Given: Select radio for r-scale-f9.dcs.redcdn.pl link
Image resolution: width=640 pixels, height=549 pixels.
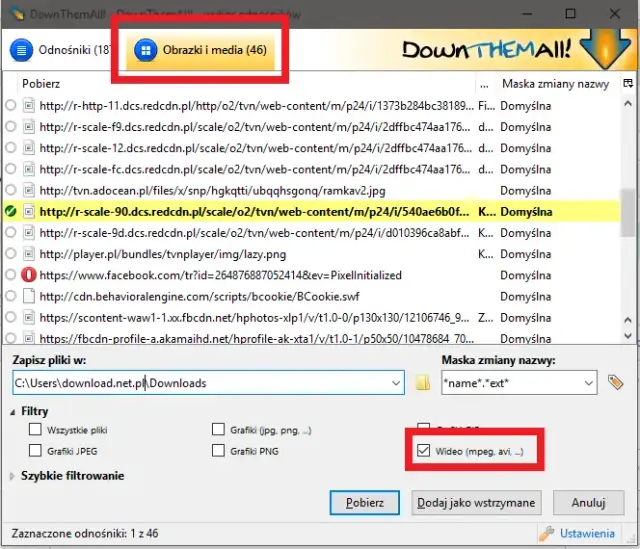Looking at the screenshot, I should coord(11,127).
